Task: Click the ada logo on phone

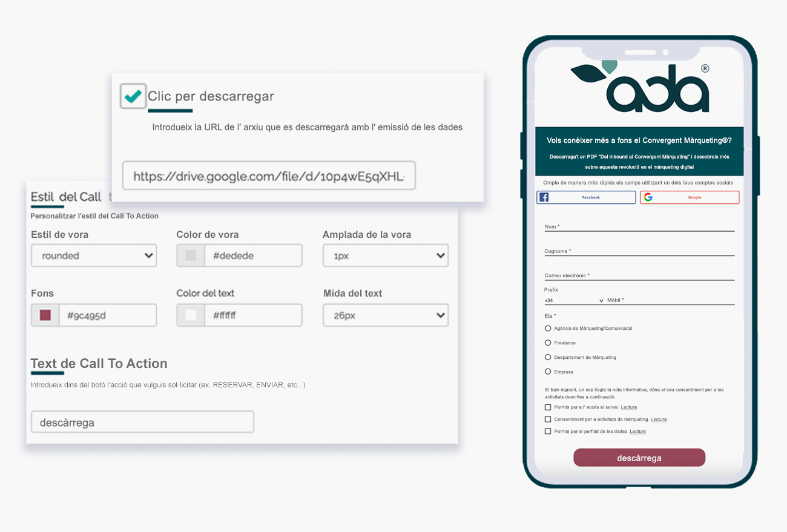Action: tap(640, 87)
